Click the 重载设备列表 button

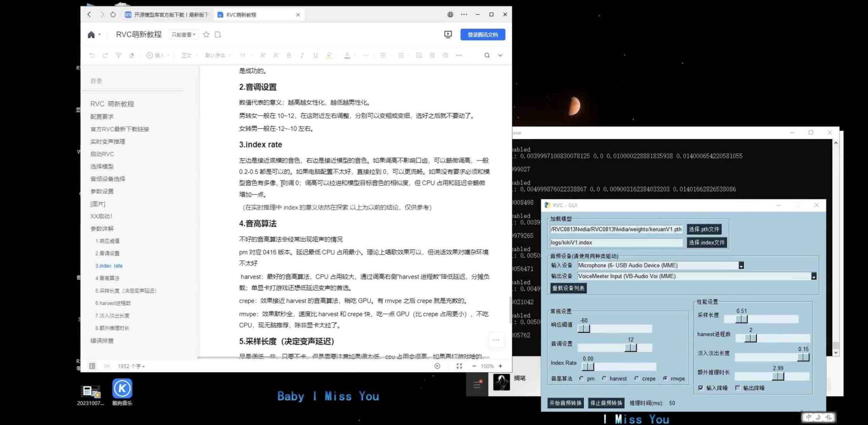pos(568,288)
